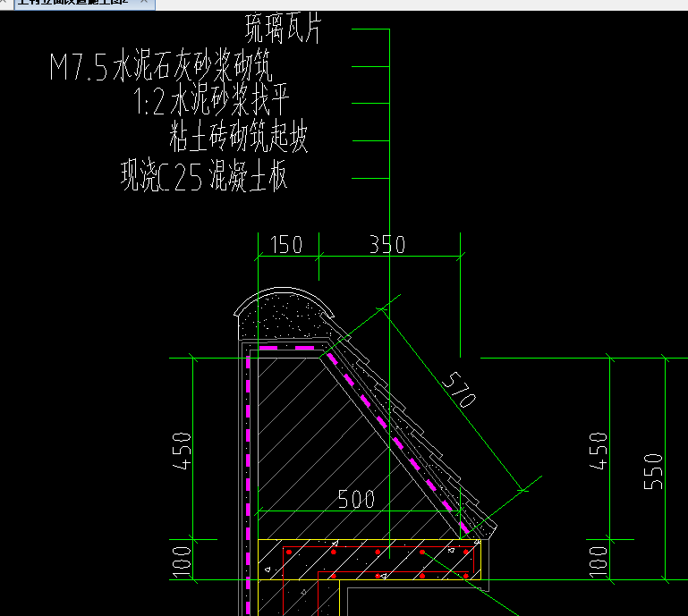Pick the 450 dimension near the magenta dashed line
The height and width of the screenshot is (616, 688).
183,451
